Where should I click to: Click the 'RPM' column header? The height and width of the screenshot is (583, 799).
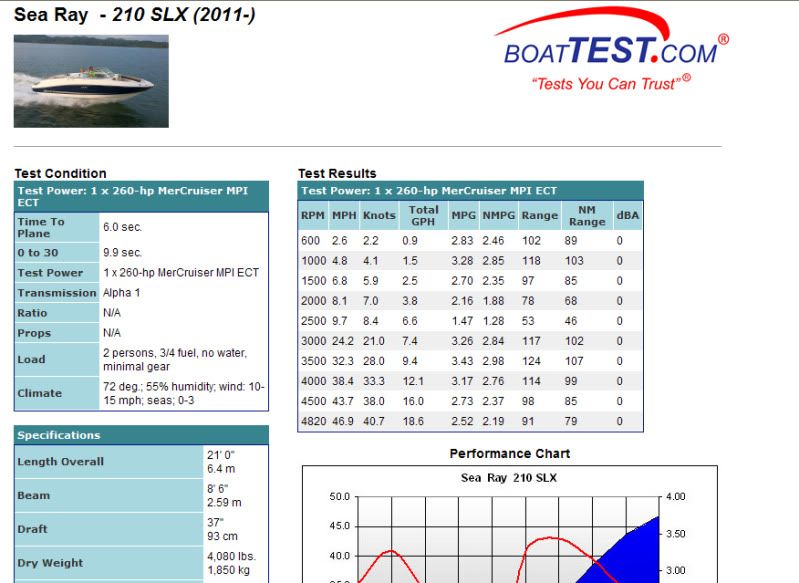click(313, 216)
